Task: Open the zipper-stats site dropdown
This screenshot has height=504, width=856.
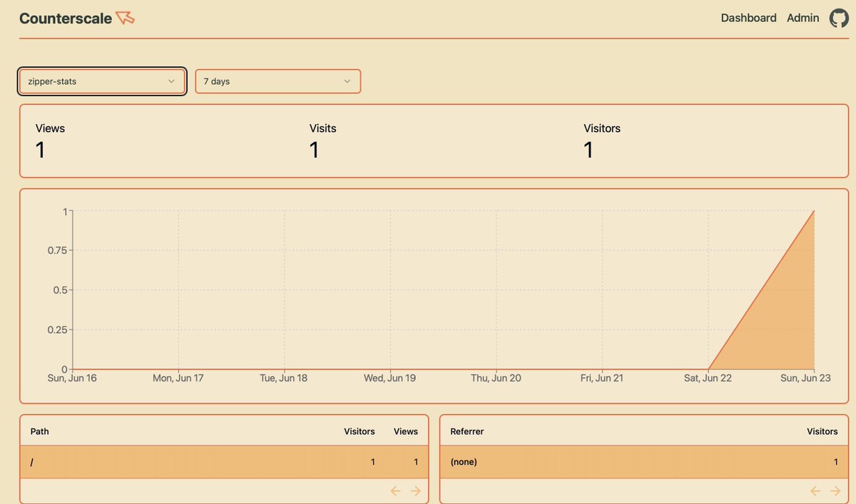Action: pos(103,81)
